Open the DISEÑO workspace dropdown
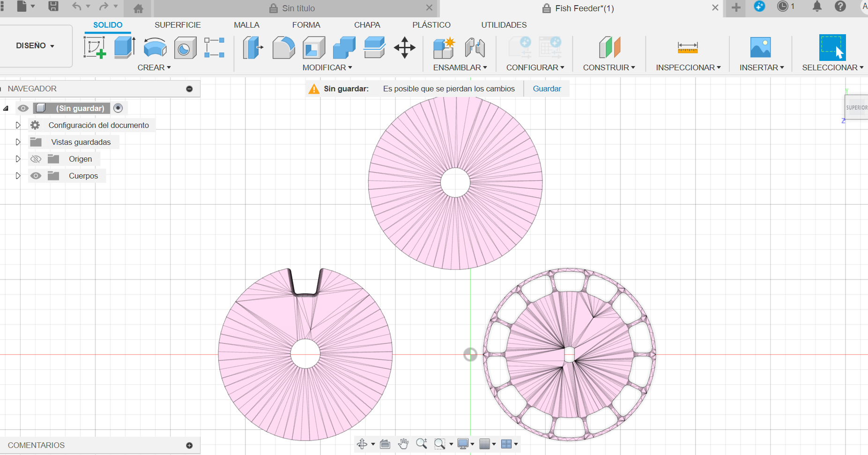 (x=36, y=46)
